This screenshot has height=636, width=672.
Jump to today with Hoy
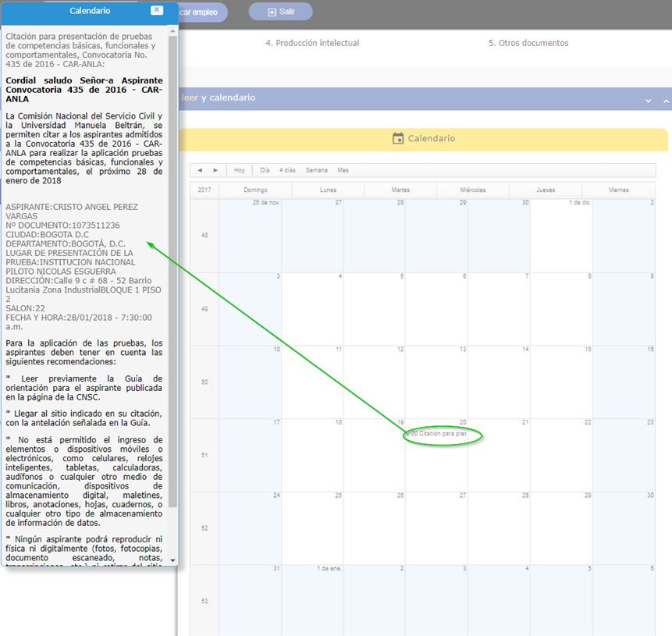click(x=240, y=170)
